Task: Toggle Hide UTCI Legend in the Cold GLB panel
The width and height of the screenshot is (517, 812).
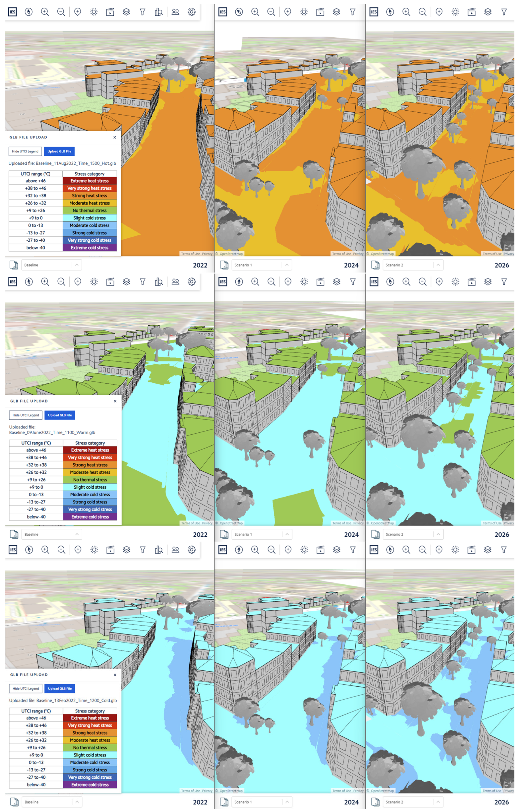Action: (x=26, y=689)
